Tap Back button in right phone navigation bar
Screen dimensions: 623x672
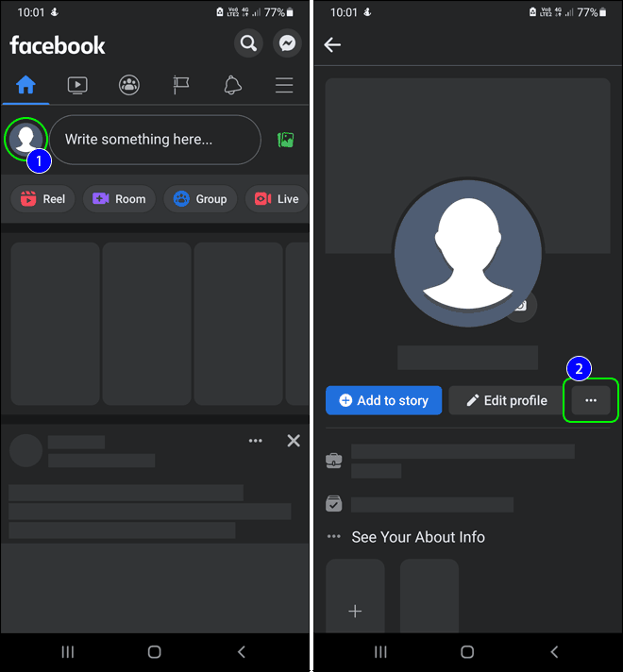(554, 652)
